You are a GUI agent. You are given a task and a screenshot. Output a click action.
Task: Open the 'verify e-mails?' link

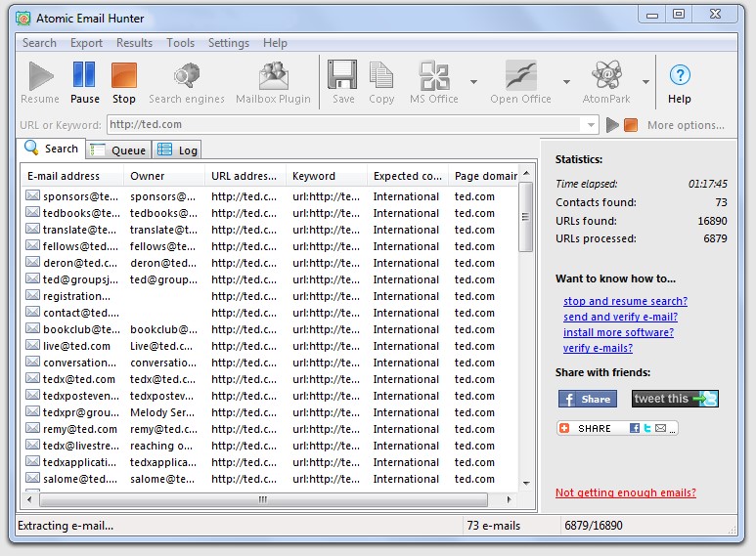coord(598,348)
